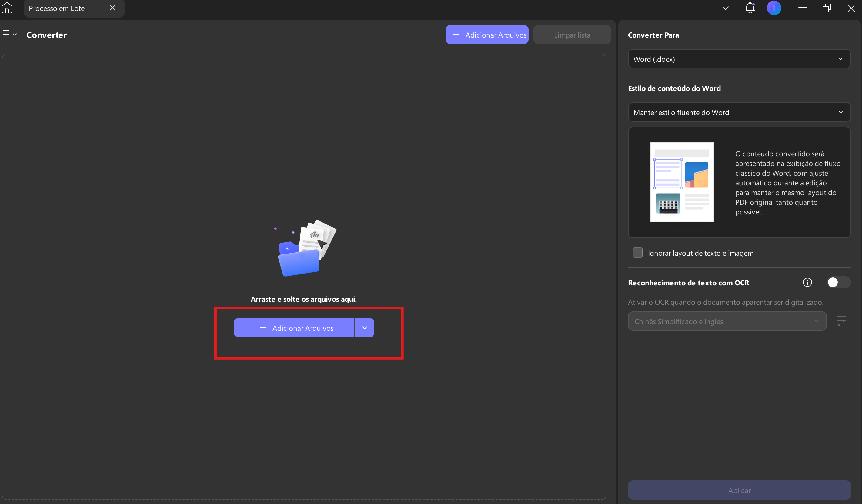Minimize the application window

click(x=803, y=8)
